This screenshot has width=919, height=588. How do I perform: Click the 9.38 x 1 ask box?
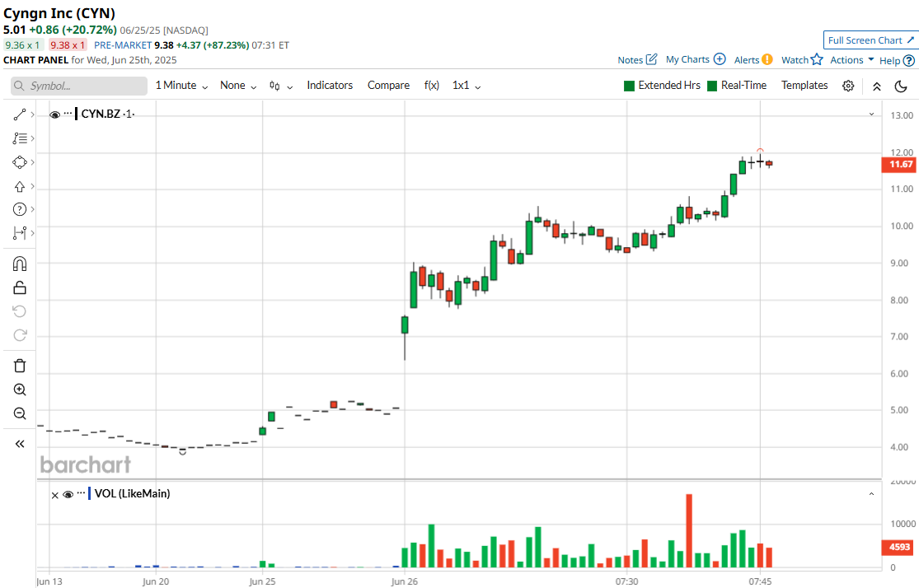[68, 45]
